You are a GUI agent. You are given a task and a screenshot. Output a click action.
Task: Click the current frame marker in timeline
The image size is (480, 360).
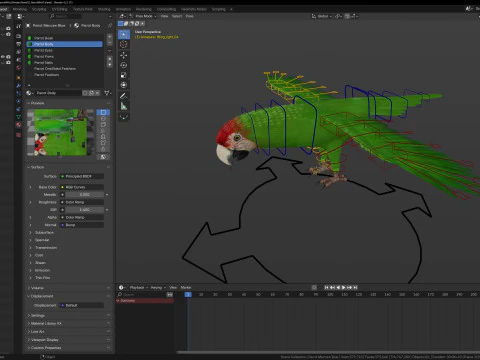point(188,295)
